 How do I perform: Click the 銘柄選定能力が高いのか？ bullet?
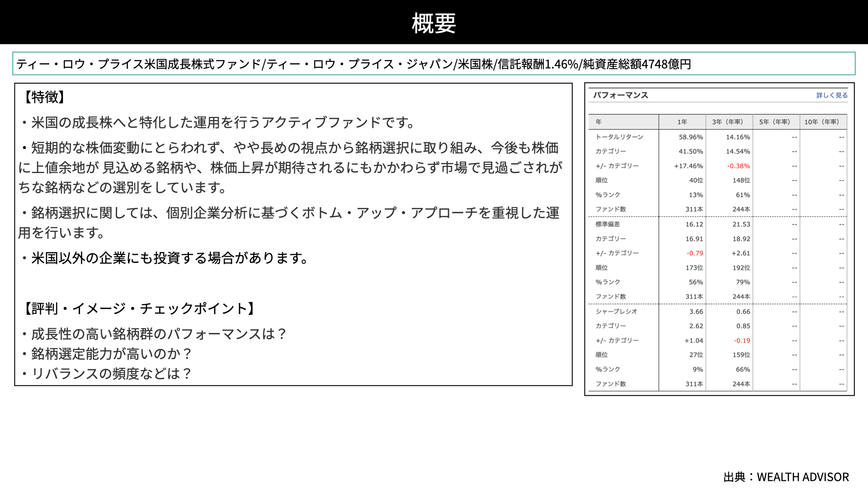107,354
